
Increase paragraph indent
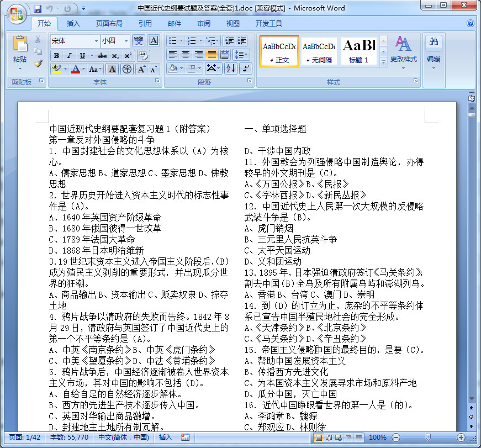coord(242,40)
